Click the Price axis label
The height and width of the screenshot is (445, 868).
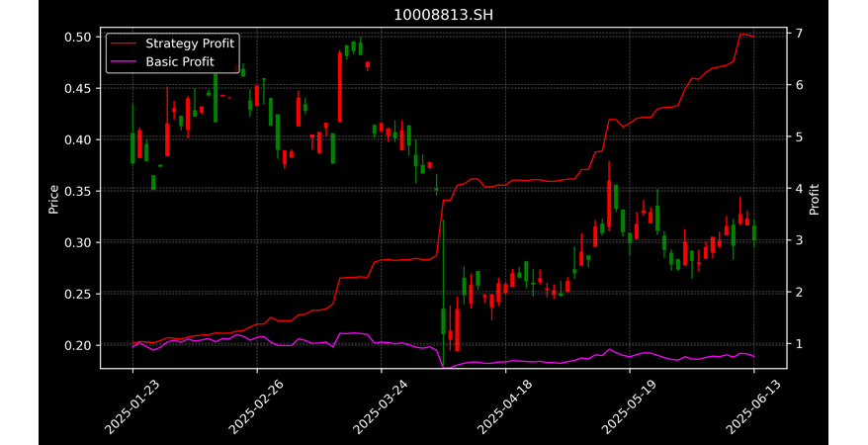[x=53, y=199]
